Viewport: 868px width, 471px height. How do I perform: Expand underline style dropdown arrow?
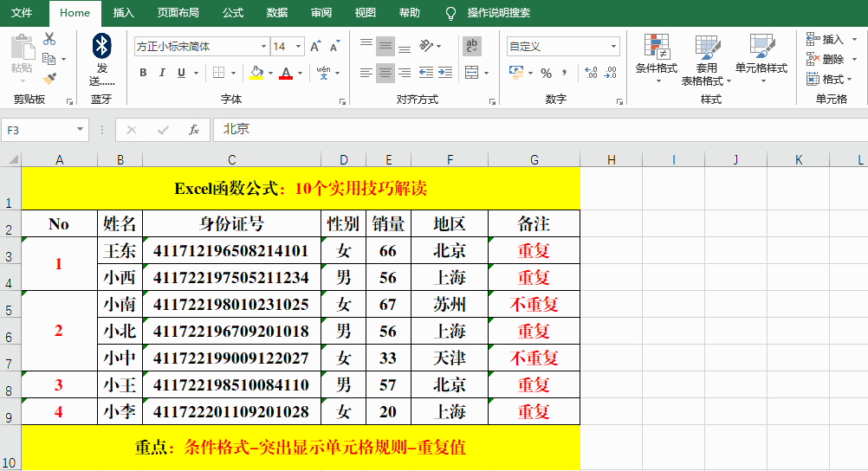196,73
